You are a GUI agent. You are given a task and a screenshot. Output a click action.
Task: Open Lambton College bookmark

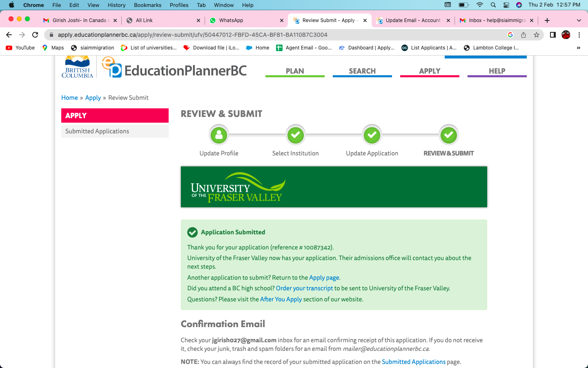coord(492,48)
